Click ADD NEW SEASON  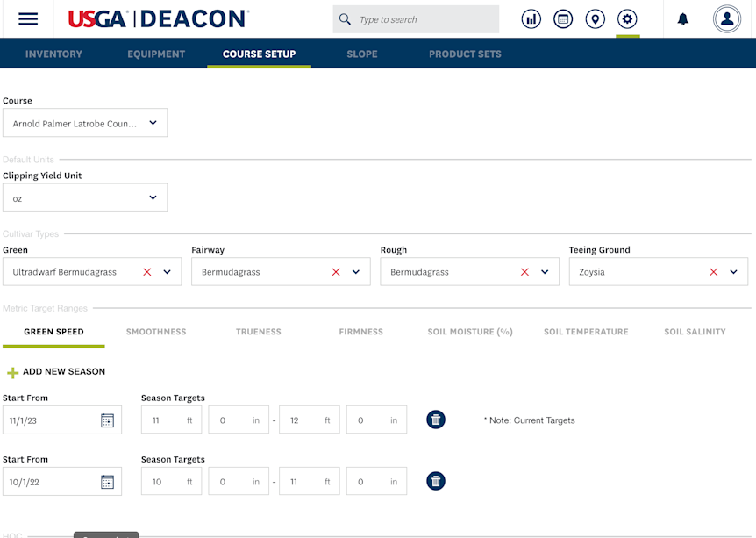coord(55,372)
